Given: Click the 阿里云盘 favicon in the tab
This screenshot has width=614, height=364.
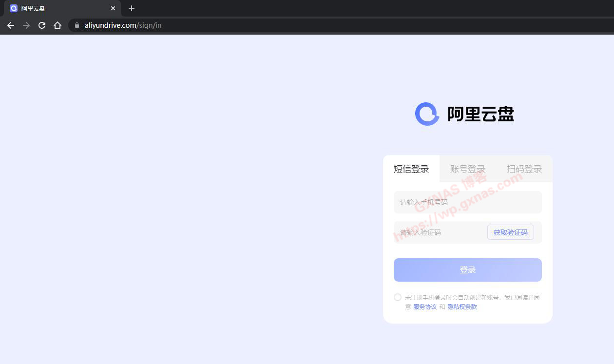Looking at the screenshot, I should click(x=14, y=8).
